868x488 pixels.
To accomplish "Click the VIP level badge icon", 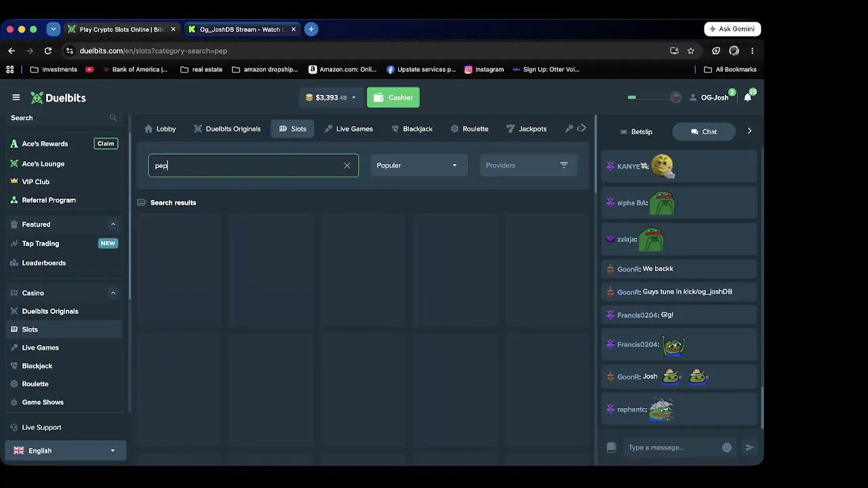I will [675, 98].
